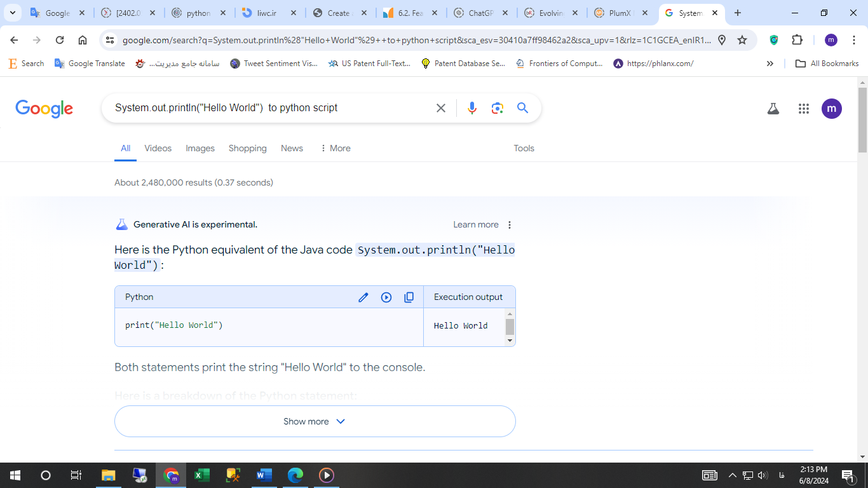Open https://phlanx.com/ bookmark

tap(653, 64)
